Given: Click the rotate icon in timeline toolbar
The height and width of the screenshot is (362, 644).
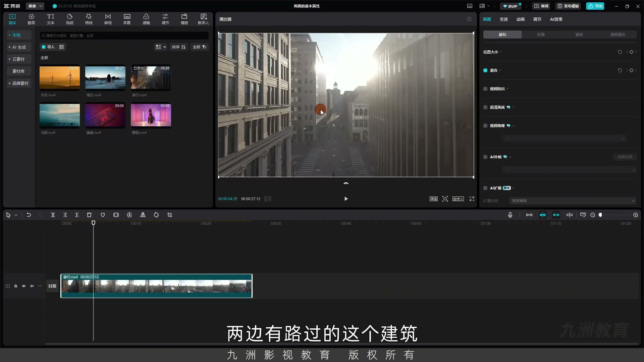Looking at the screenshot, I should coord(156,215).
